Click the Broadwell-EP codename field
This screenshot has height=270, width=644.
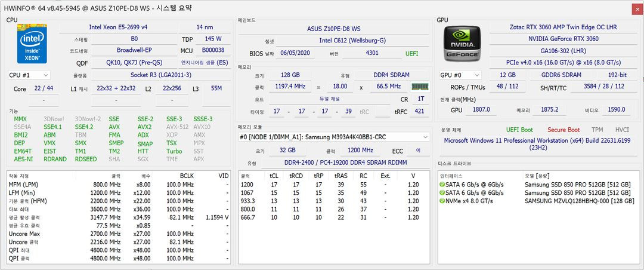tap(134, 50)
